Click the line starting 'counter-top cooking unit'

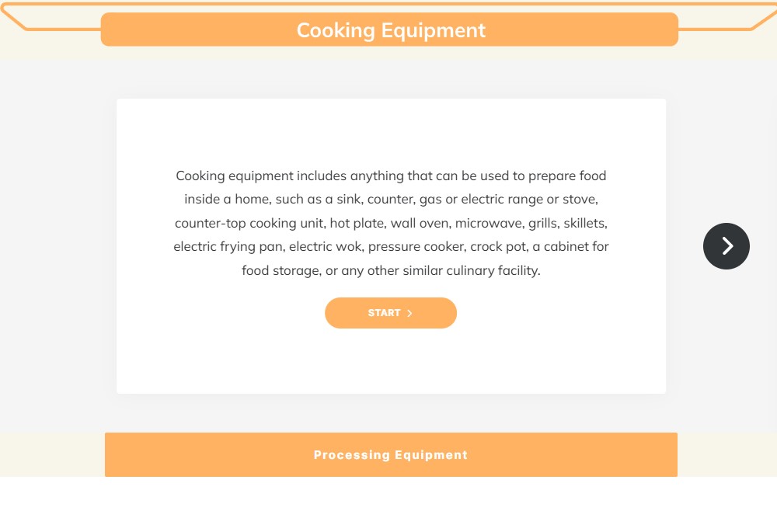[391, 224]
